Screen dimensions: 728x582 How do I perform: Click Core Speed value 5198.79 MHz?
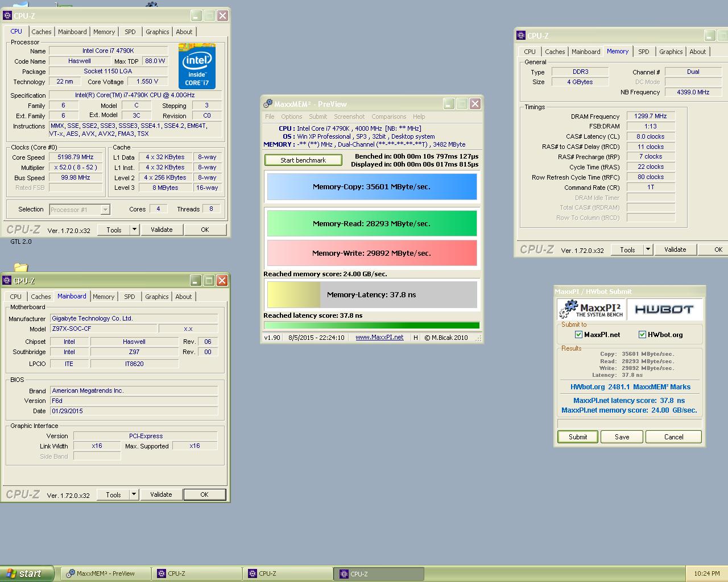pos(76,157)
